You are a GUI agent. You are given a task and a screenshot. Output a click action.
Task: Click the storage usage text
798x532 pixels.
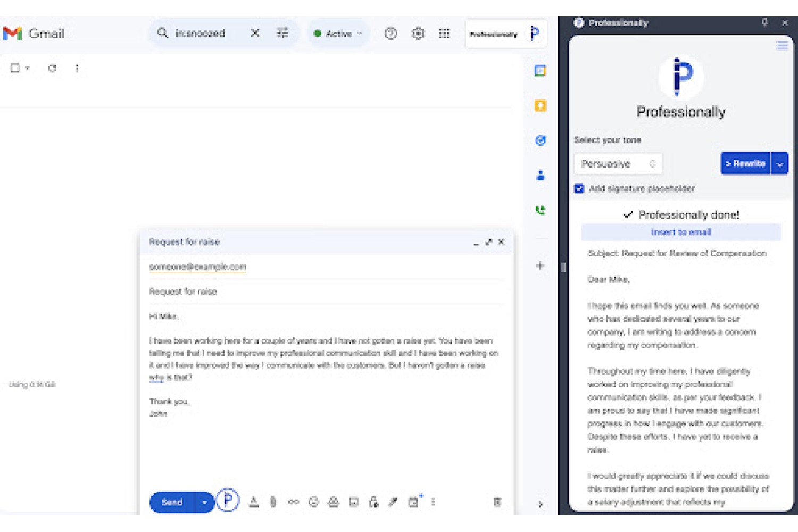click(32, 384)
